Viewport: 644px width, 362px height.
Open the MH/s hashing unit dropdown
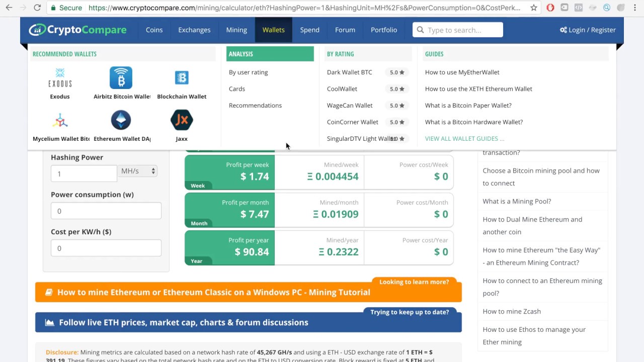click(138, 171)
